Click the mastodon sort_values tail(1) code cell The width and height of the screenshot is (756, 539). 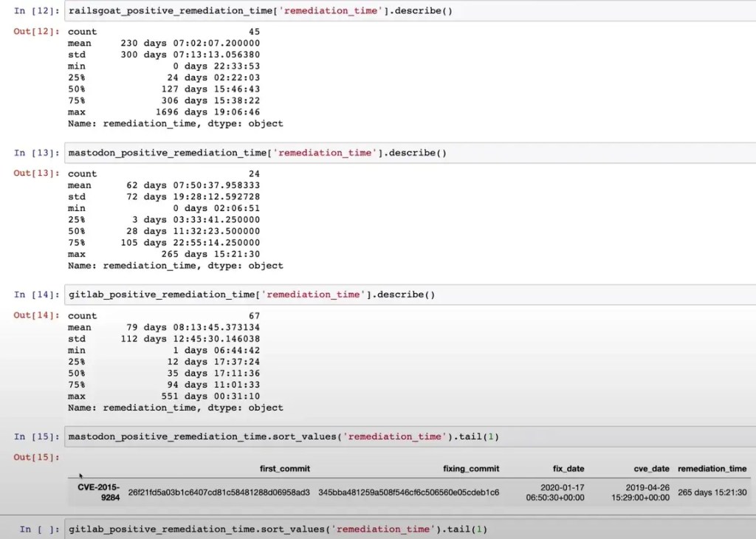pos(410,437)
